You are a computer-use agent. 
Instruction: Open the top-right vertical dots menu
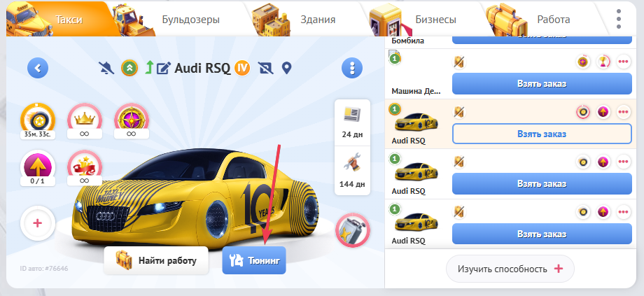click(618, 19)
